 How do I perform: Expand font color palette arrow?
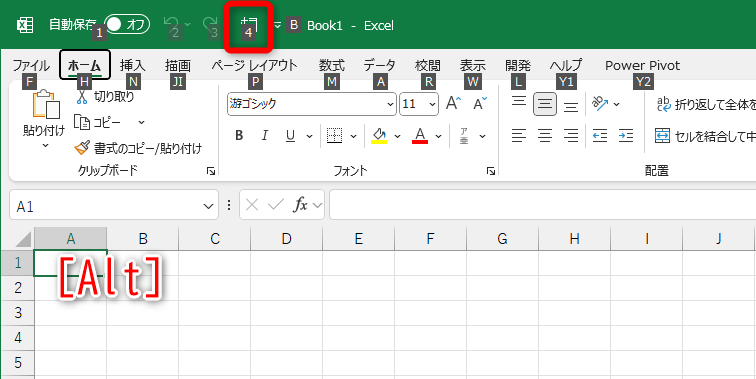(438, 136)
